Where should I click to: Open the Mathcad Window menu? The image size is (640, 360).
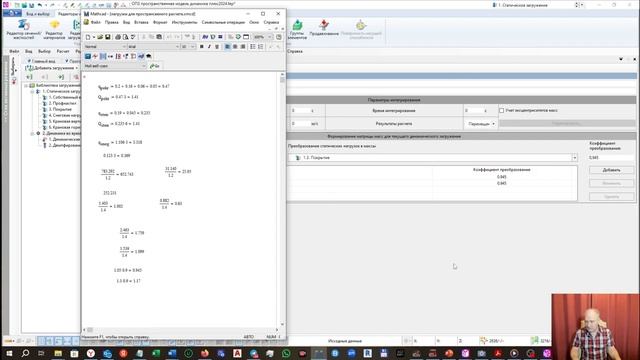click(x=254, y=22)
